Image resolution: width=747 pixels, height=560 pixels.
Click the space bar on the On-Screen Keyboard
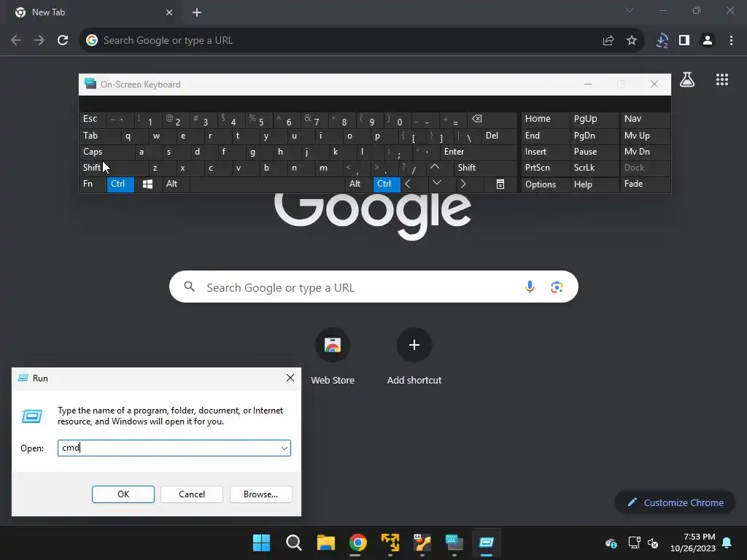267,184
